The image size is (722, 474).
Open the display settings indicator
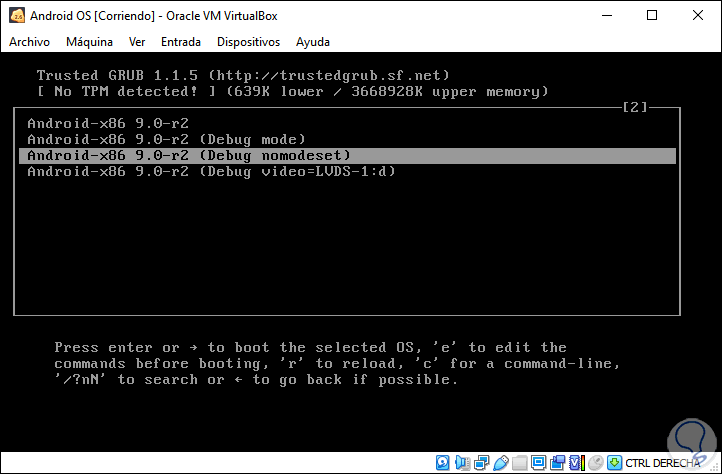(538, 462)
